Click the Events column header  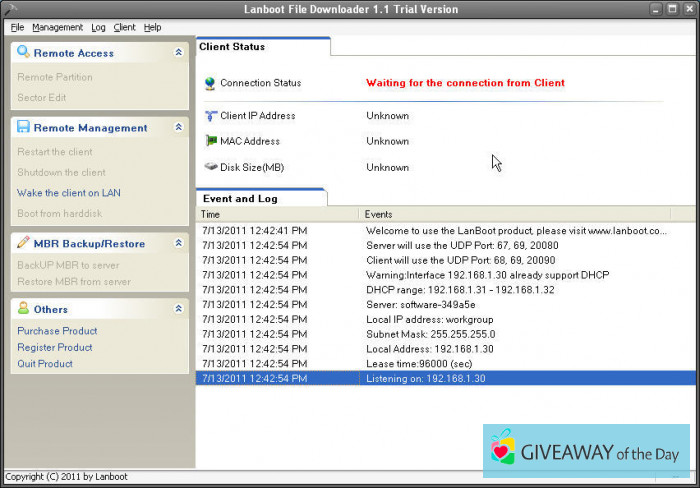[x=380, y=214]
